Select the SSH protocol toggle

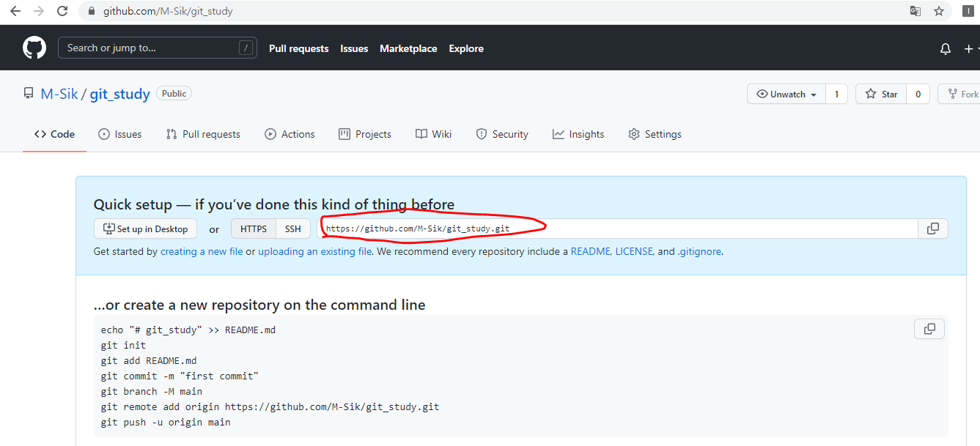pos(293,228)
